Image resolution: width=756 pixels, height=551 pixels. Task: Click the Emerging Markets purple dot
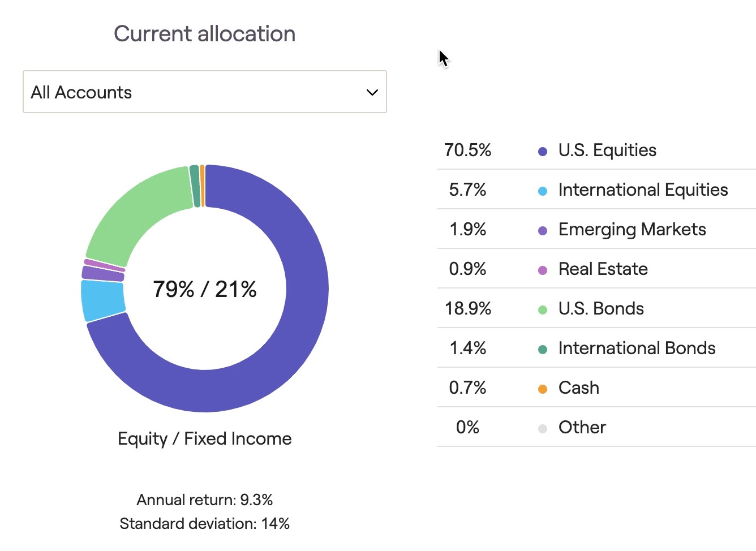543,230
